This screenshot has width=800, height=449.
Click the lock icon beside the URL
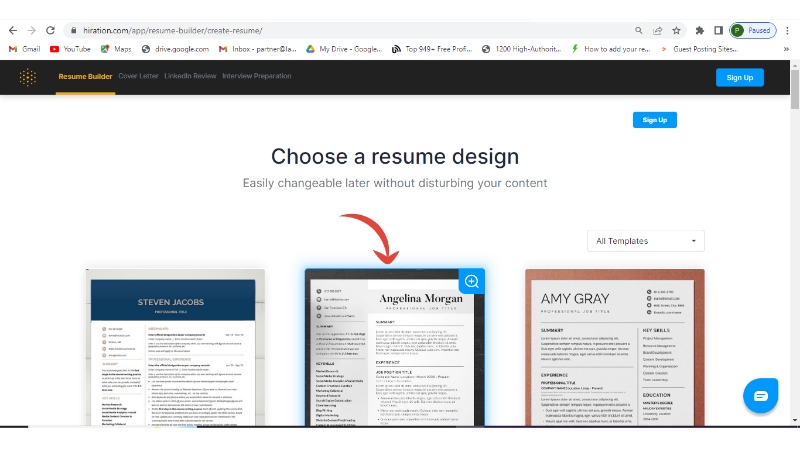point(73,31)
